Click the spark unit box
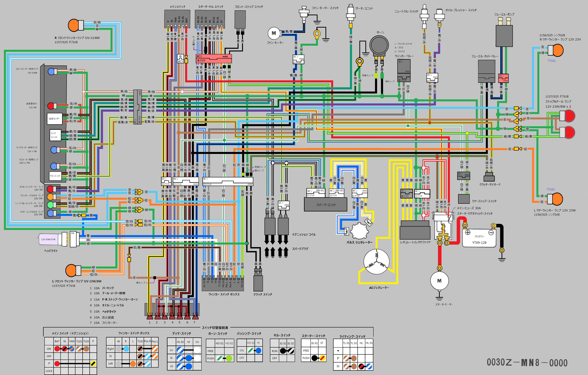 325,204
